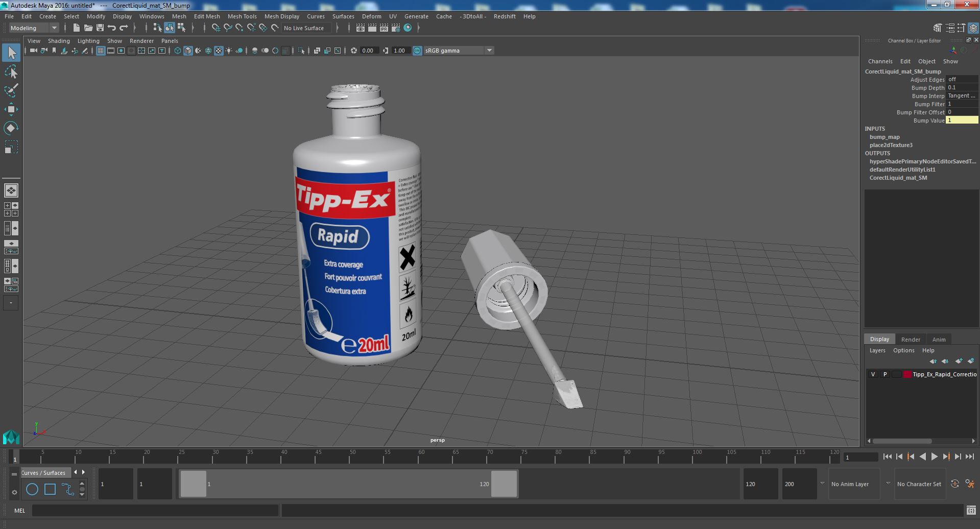Switch to the Anim layer tab

click(939, 340)
